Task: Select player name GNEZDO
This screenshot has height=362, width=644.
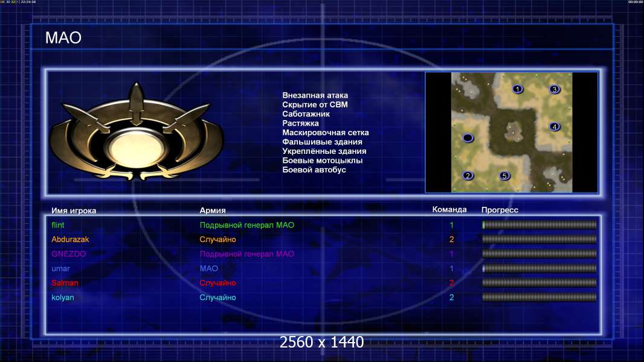Action: pos(69,254)
